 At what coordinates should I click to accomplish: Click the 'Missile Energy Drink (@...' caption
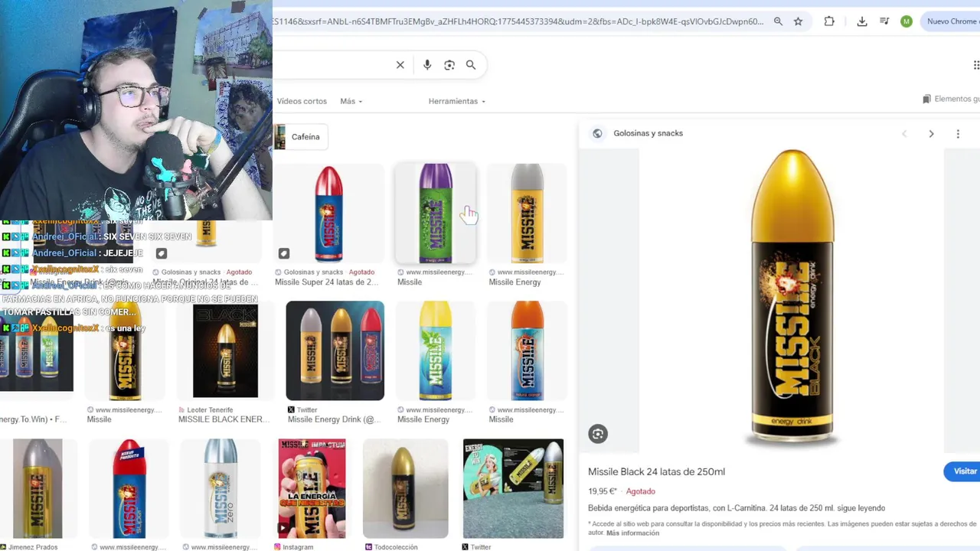click(334, 419)
